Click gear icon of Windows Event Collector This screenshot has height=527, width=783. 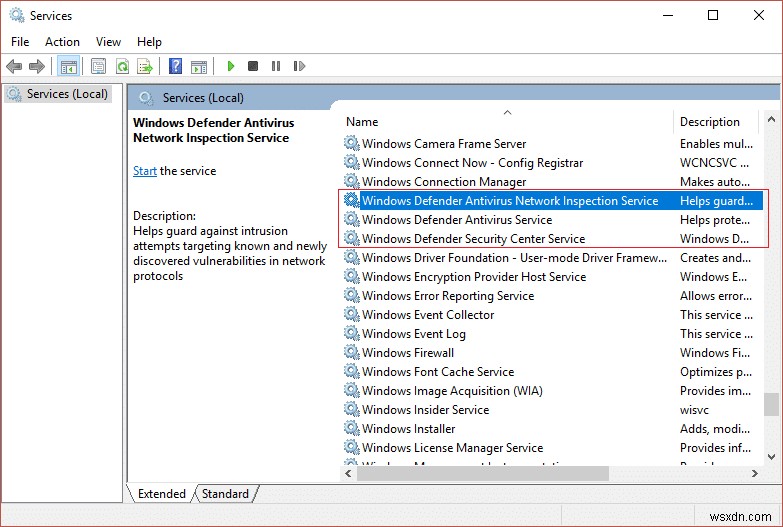pos(352,314)
